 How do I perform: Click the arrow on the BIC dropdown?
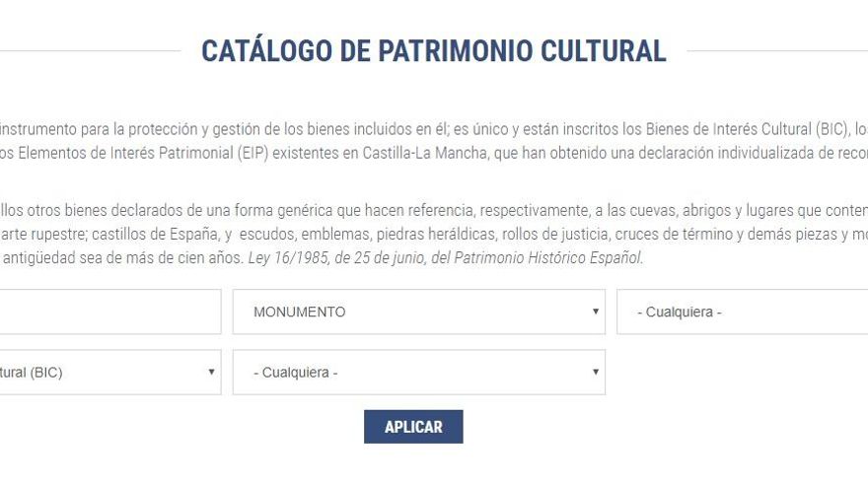pos(211,373)
